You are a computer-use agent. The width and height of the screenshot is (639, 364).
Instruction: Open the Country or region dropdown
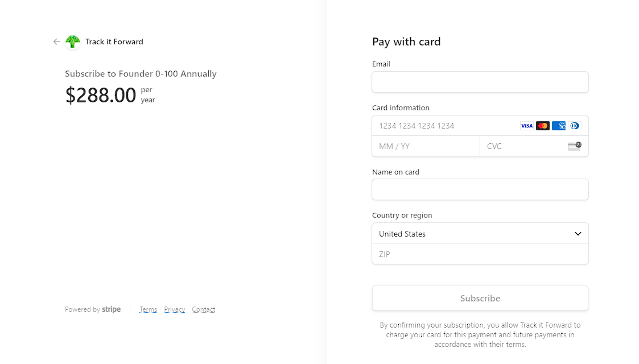[x=472, y=234]
